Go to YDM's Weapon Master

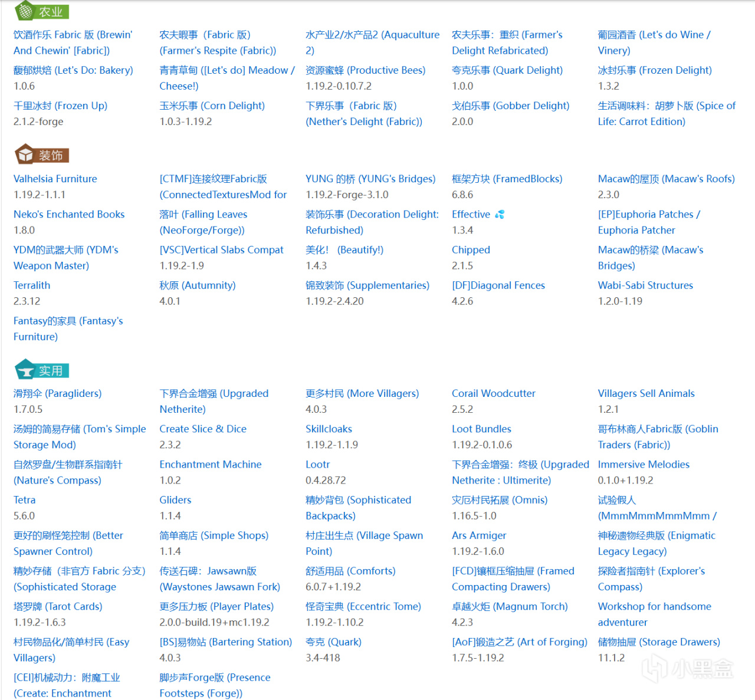[66, 257]
